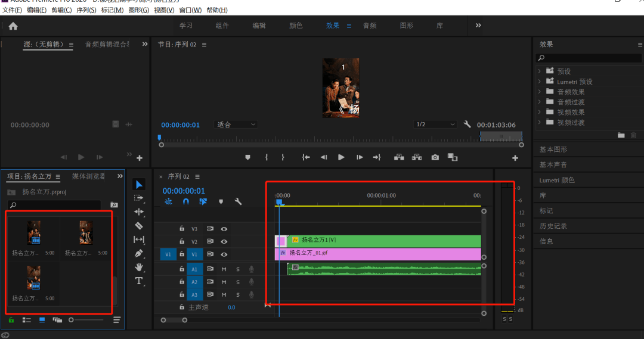The height and width of the screenshot is (339, 644).
Task: Switch project panel to list view
Action: pos(27,320)
